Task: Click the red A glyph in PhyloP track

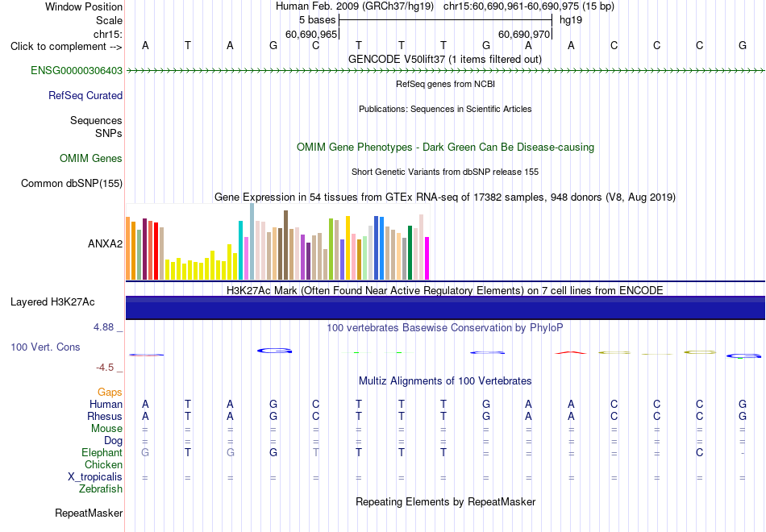Action: click(x=571, y=352)
